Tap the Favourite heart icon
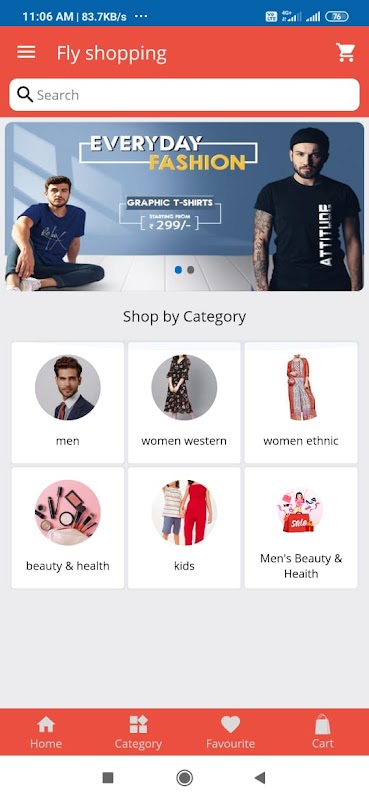Screen dimensions: 369x800 [x=230, y=724]
